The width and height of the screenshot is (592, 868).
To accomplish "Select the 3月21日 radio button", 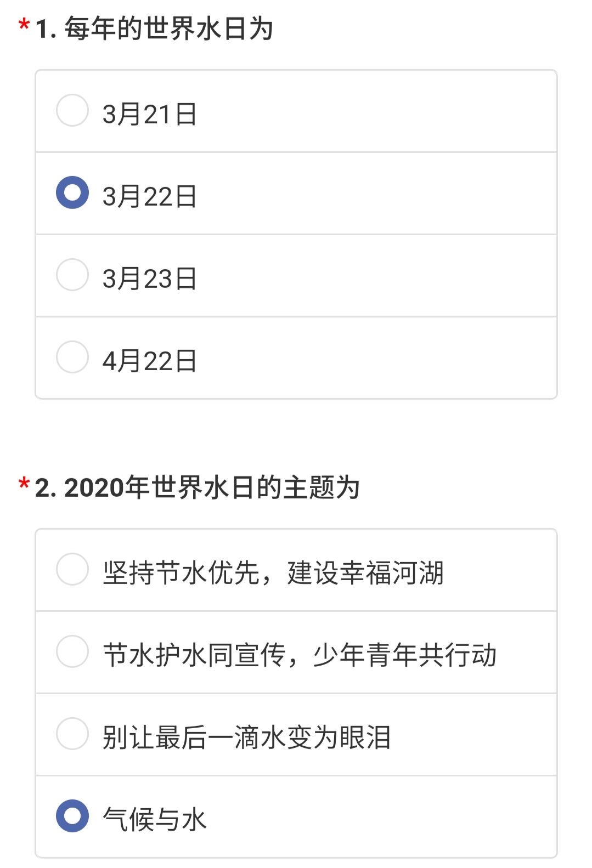I will 72,110.
